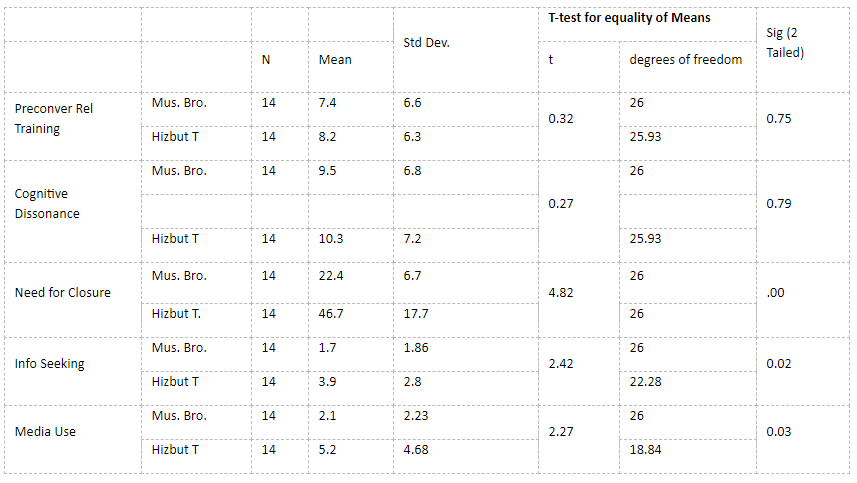
Task: Click the 'Mean' column header
Action: pyautogui.click(x=335, y=60)
